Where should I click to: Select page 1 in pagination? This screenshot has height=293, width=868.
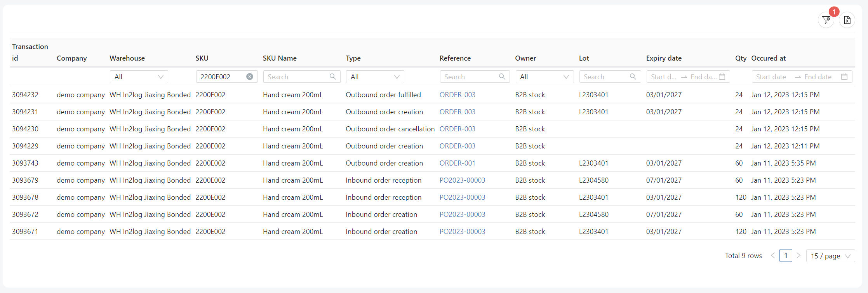786,256
